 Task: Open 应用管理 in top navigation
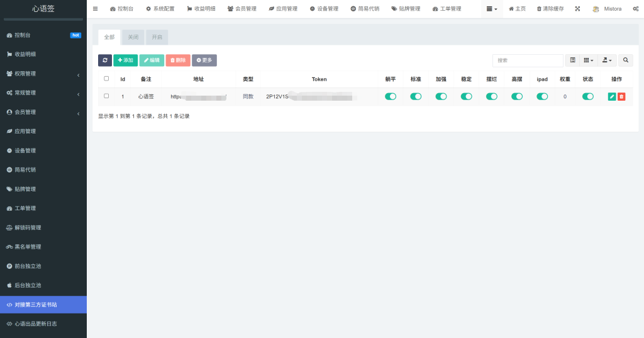click(283, 9)
